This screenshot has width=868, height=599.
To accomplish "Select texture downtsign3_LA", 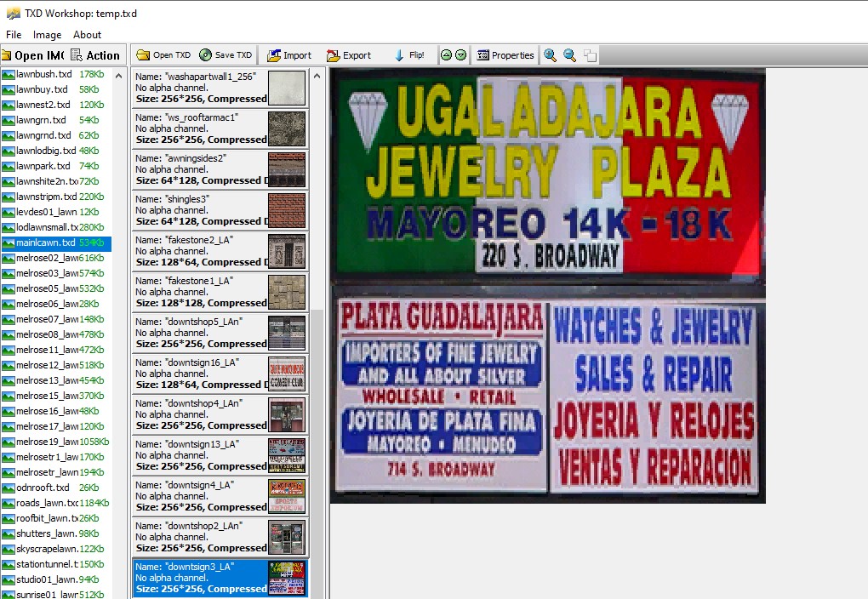I will tap(220, 578).
